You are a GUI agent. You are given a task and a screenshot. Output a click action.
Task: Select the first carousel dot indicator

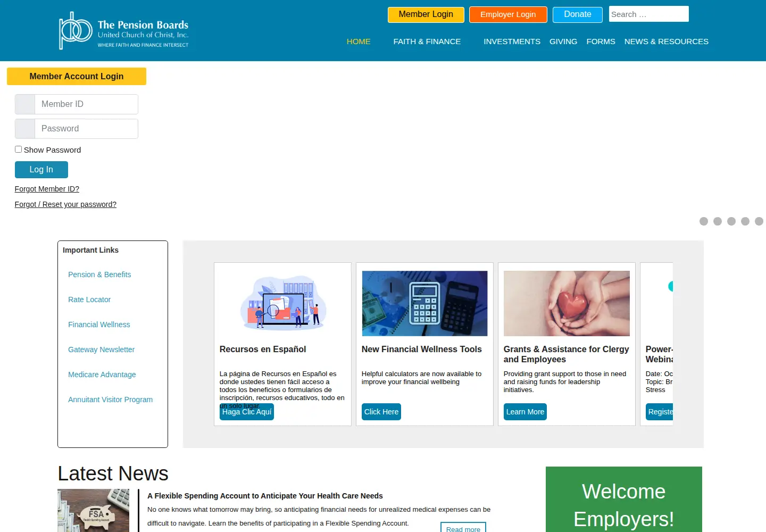(704, 221)
